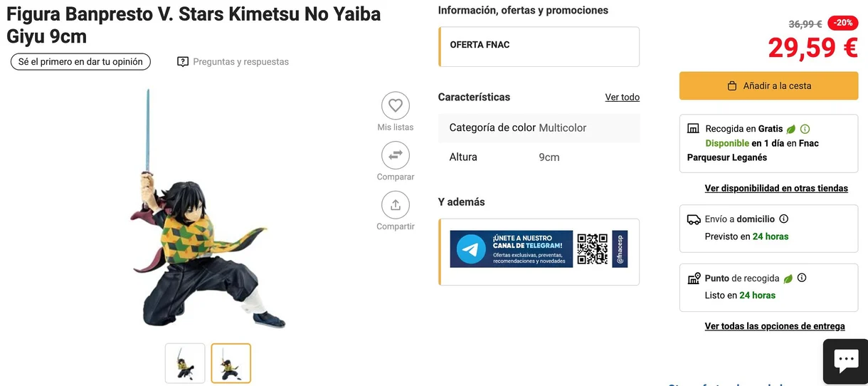Click the OFERTA FNAC promotion box
Screen dimensions: 868x386
[539, 47]
